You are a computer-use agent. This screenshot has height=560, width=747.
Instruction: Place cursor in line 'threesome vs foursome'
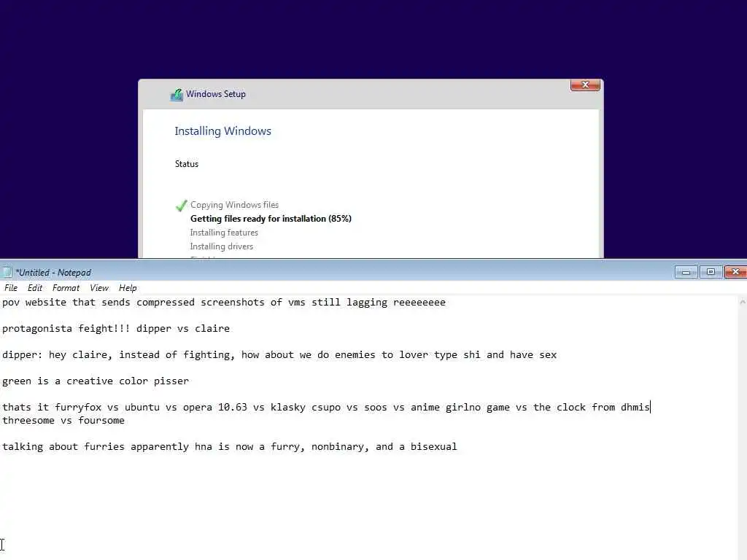(63, 421)
